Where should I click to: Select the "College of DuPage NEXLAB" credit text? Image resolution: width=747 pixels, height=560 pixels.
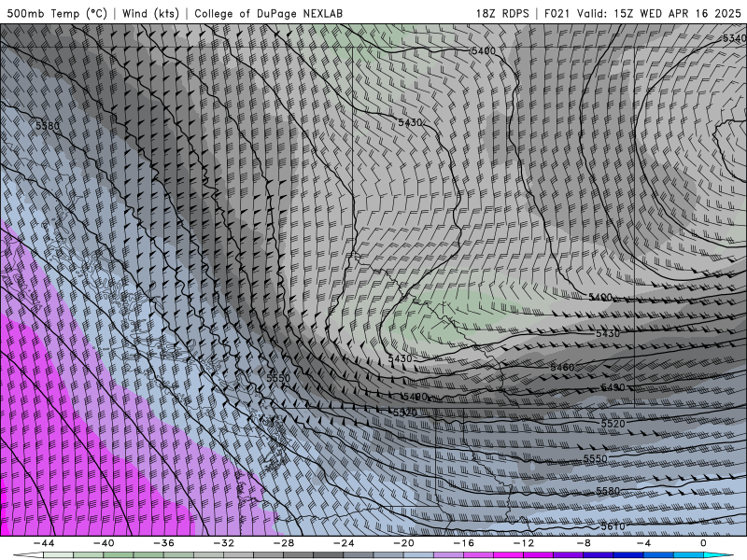tap(268, 13)
